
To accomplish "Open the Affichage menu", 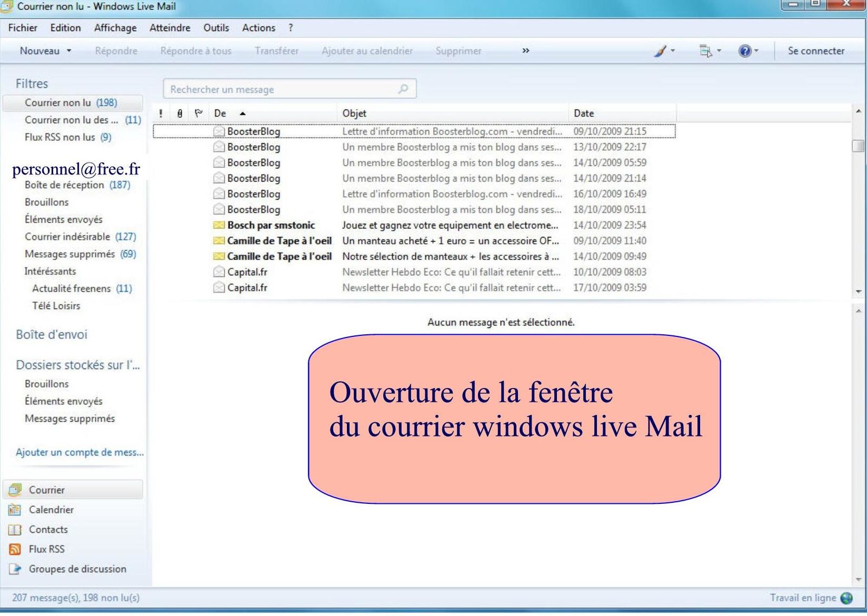I will pos(115,28).
